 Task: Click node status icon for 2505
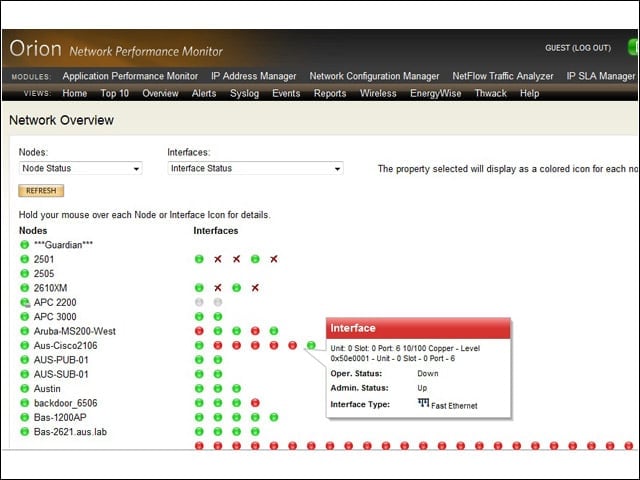[x=24, y=273]
